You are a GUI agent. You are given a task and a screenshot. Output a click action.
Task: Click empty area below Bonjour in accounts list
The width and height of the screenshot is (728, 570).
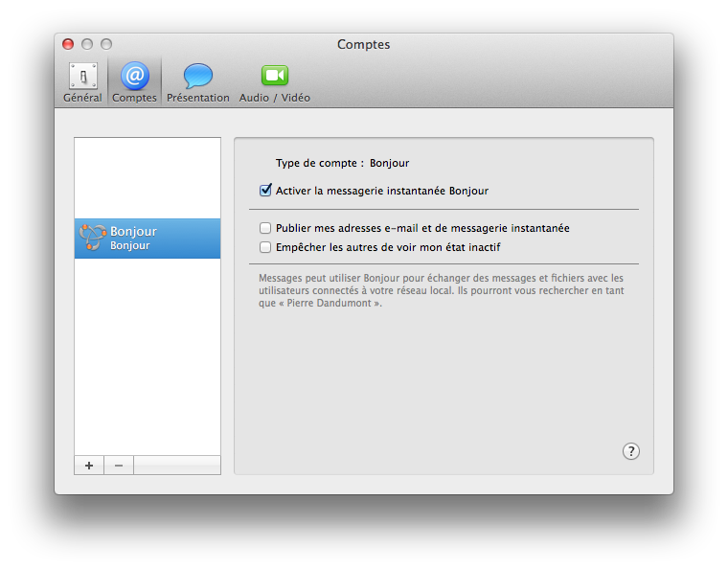pyautogui.click(x=148, y=354)
